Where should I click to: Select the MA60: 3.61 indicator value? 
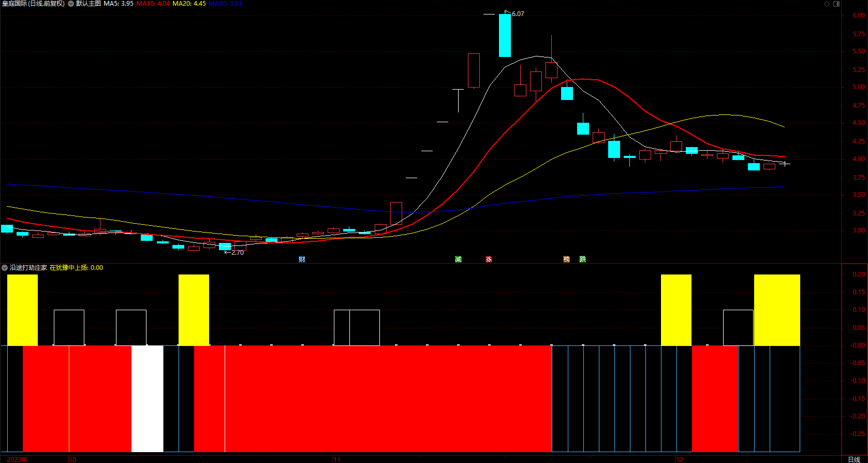(x=225, y=4)
